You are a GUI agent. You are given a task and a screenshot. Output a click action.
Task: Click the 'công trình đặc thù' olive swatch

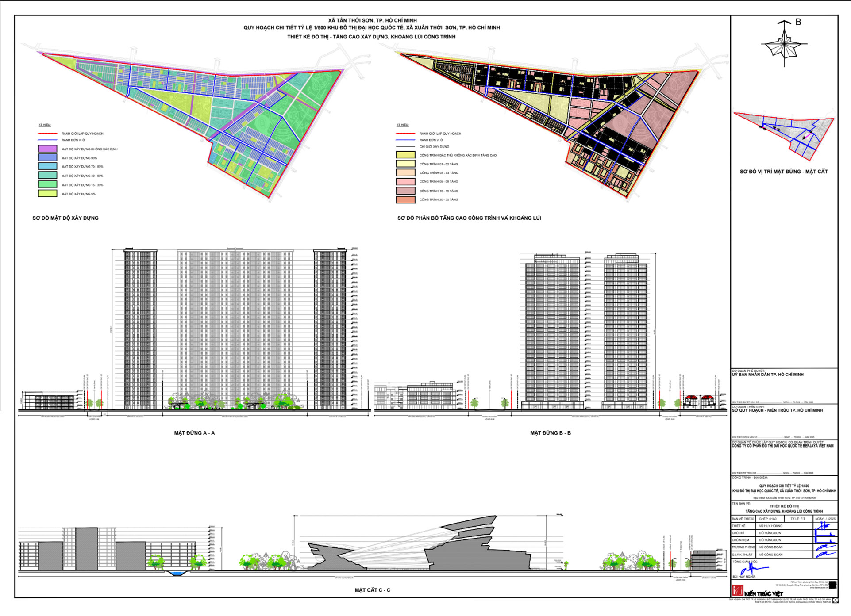(405, 155)
